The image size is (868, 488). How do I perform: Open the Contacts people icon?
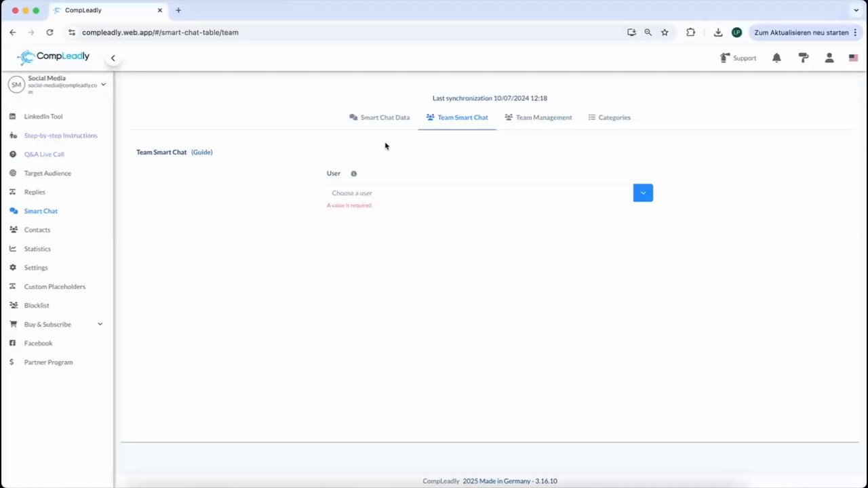[x=13, y=230]
